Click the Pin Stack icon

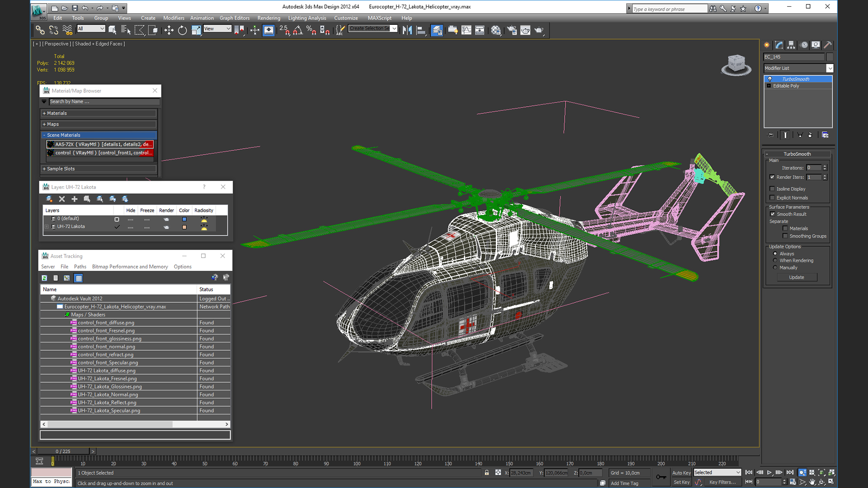(771, 135)
